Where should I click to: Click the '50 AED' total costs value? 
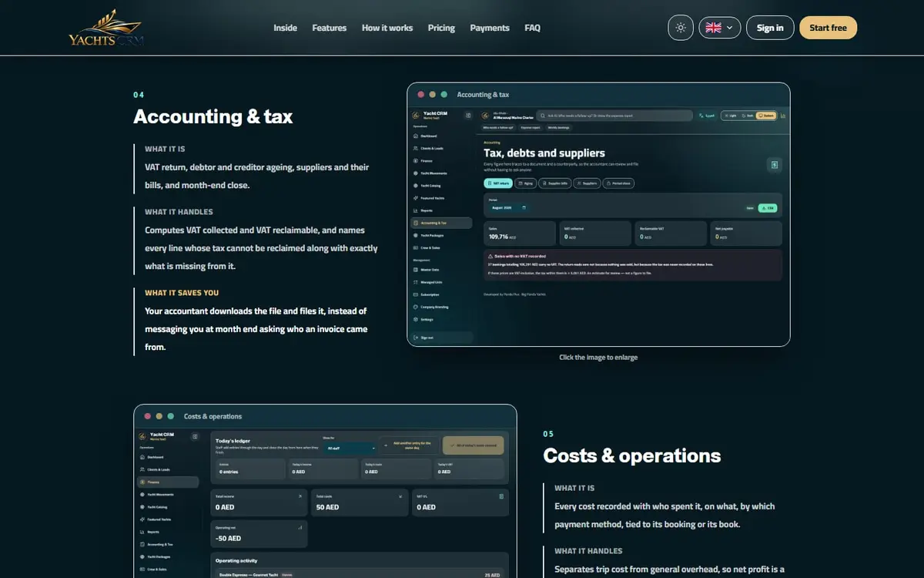coord(327,507)
